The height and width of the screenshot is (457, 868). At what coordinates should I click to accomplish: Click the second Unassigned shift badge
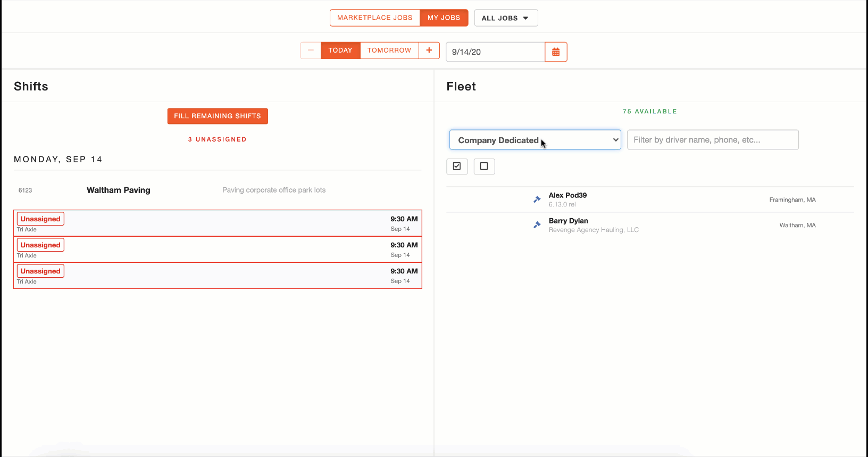[40, 245]
